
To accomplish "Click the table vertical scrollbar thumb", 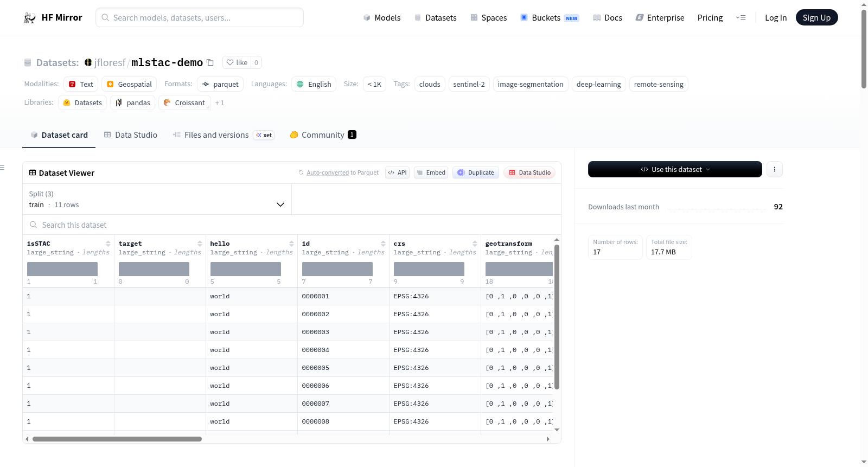I will pos(557,317).
